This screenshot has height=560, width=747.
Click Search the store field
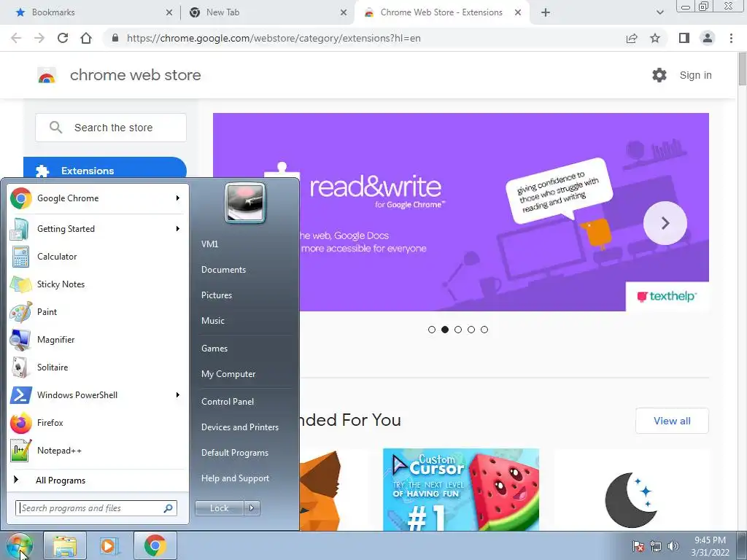click(111, 128)
